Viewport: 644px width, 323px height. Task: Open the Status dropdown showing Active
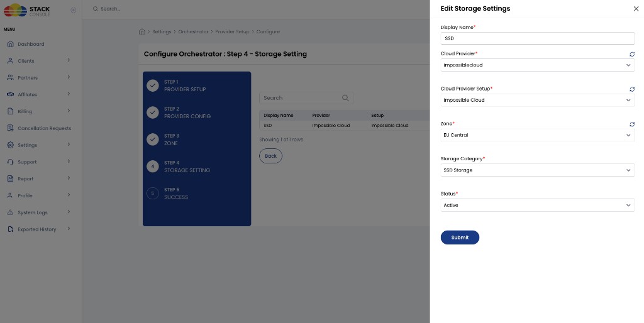coord(538,205)
